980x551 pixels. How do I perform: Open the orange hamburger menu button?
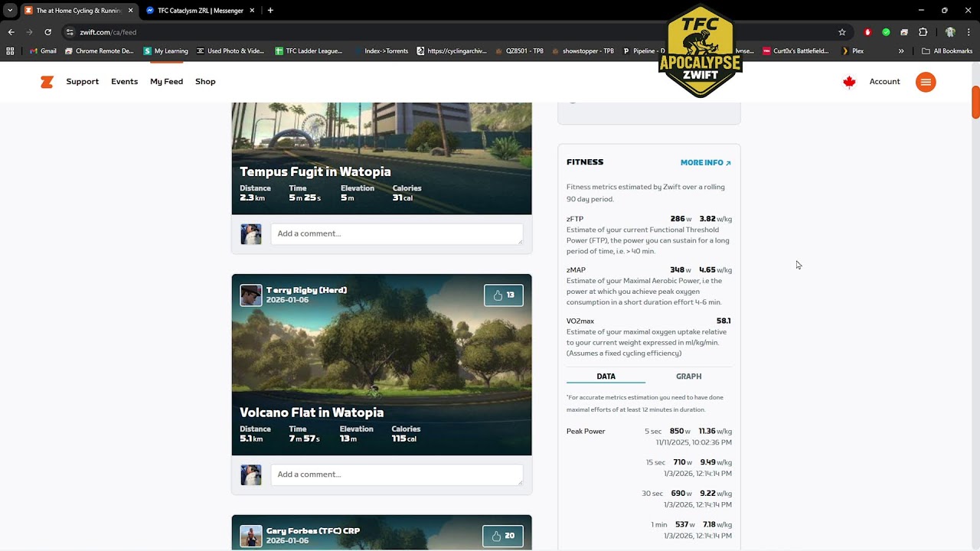point(926,82)
